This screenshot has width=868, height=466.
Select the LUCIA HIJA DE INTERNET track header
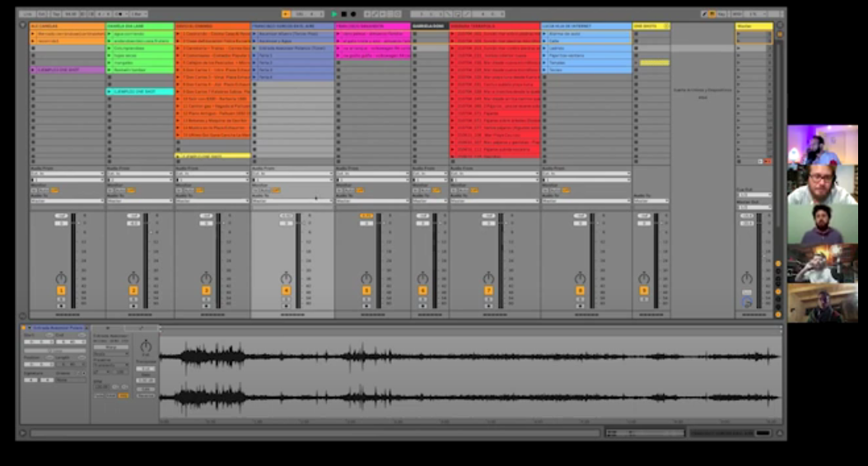(586, 26)
